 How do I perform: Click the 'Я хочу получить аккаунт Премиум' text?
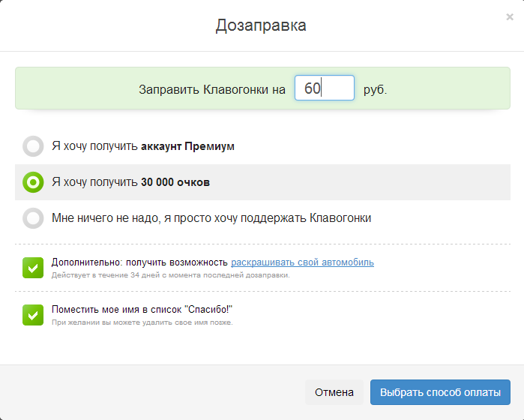point(143,146)
